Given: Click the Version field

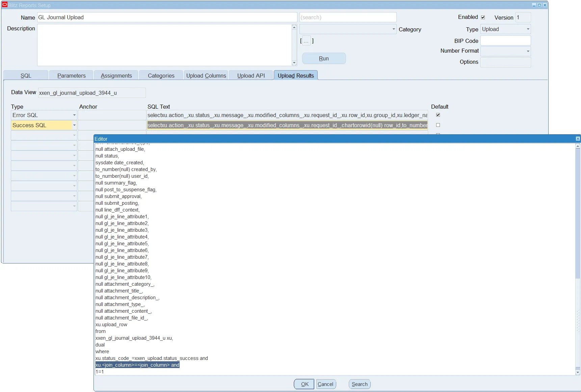Looking at the screenshot, I should tap(523, 17).
